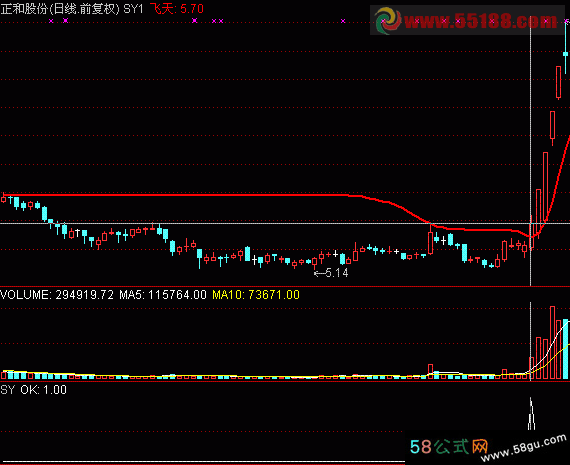Click the 5.14 low price annotation
570x465 pixels.
click(337, 273)
